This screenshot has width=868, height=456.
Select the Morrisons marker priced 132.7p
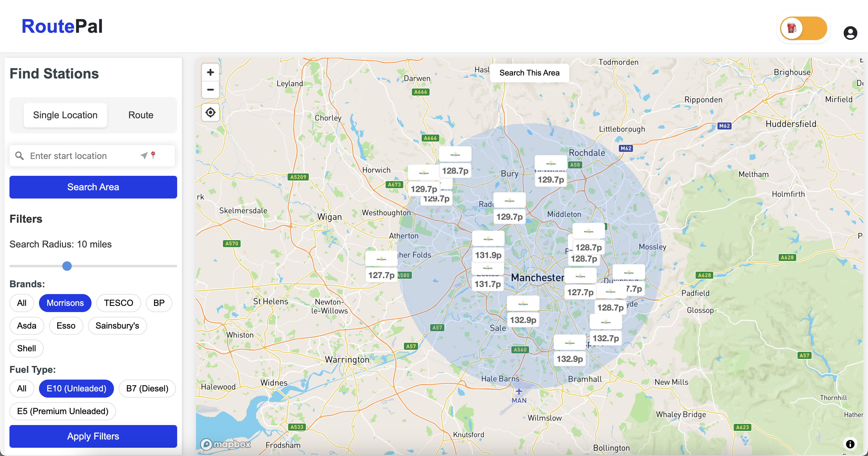[606, 322]
